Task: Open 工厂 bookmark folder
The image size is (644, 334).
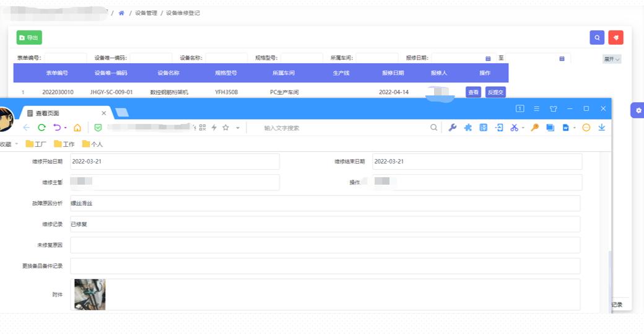Action: [x=36, y=144]
